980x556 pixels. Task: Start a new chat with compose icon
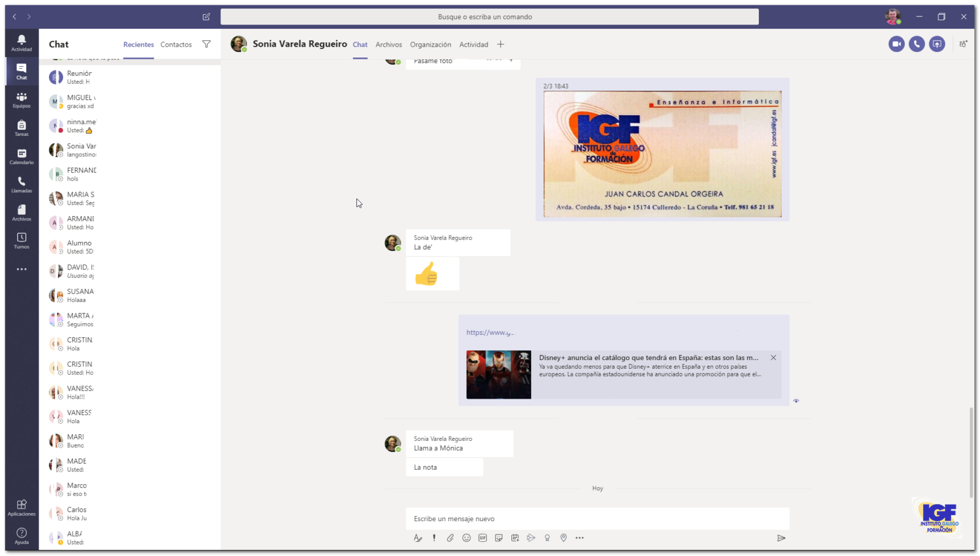tap(206, 17)
